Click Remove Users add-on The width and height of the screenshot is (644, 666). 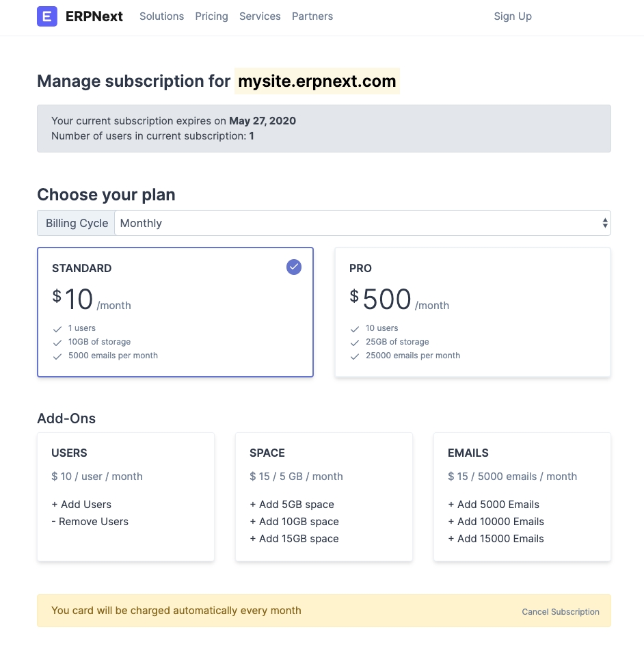click(x=90, y=522)
